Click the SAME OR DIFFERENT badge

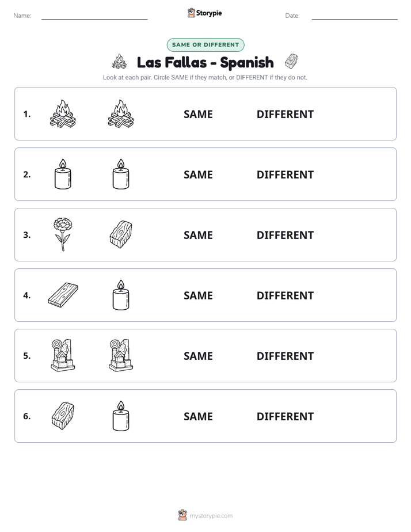coord(205,45)
